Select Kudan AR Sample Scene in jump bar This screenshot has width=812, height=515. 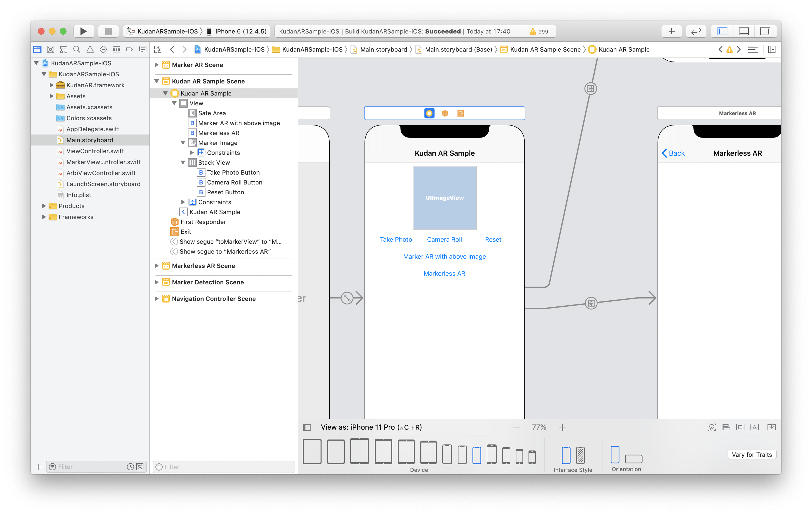pos(541,49)
